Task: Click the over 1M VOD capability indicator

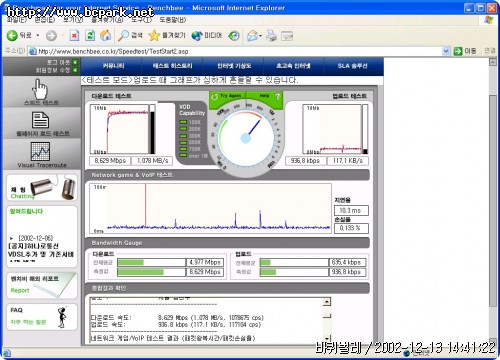Action: click(193, 156)
